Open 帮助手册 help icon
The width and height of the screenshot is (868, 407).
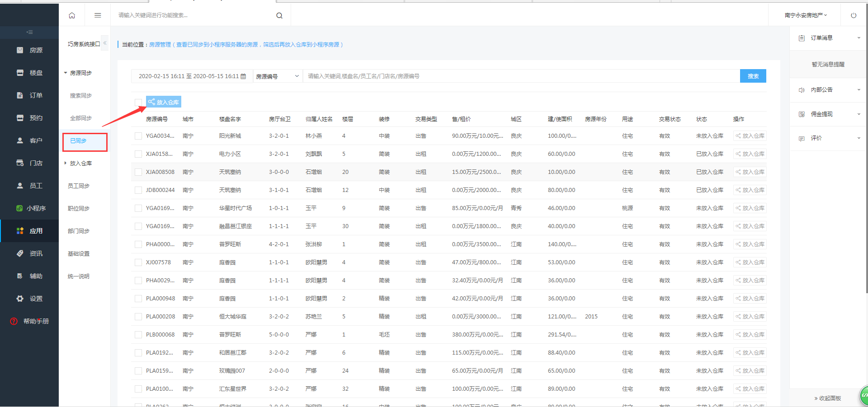[x=14, y=321]
